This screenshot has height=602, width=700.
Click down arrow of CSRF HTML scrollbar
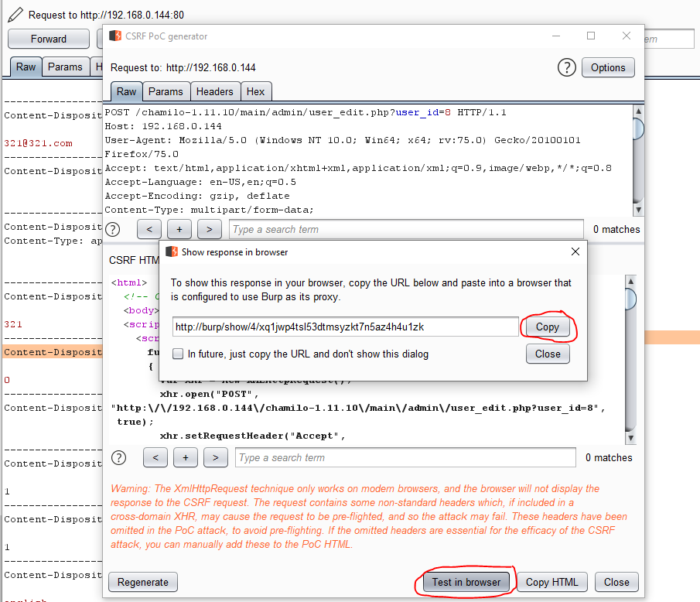point(630,438)
